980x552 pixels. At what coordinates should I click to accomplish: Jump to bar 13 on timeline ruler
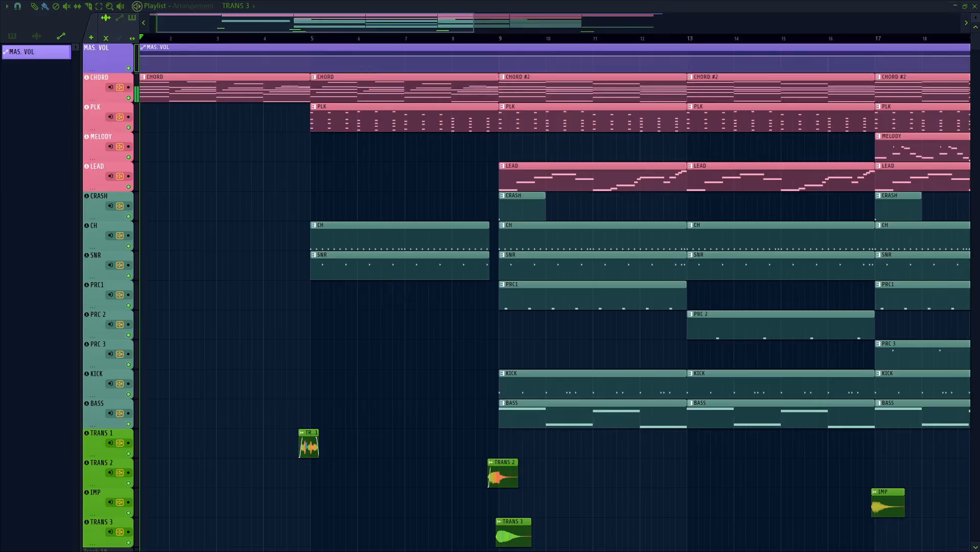(x=690, y=38)
